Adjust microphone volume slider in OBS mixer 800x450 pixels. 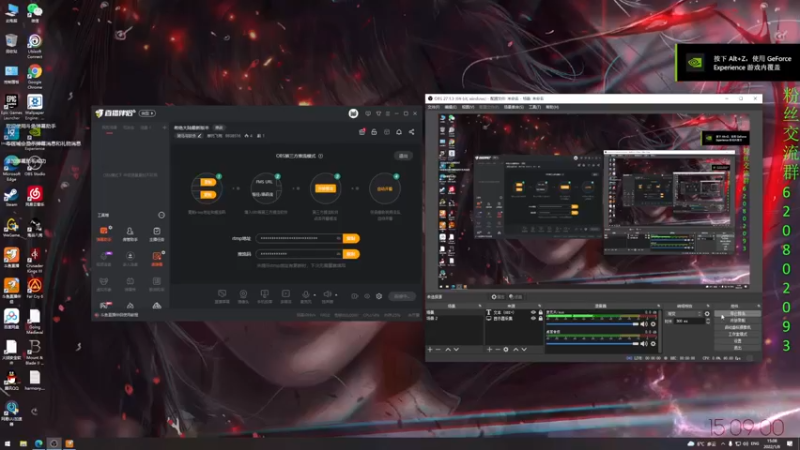(x=592, y=324)
